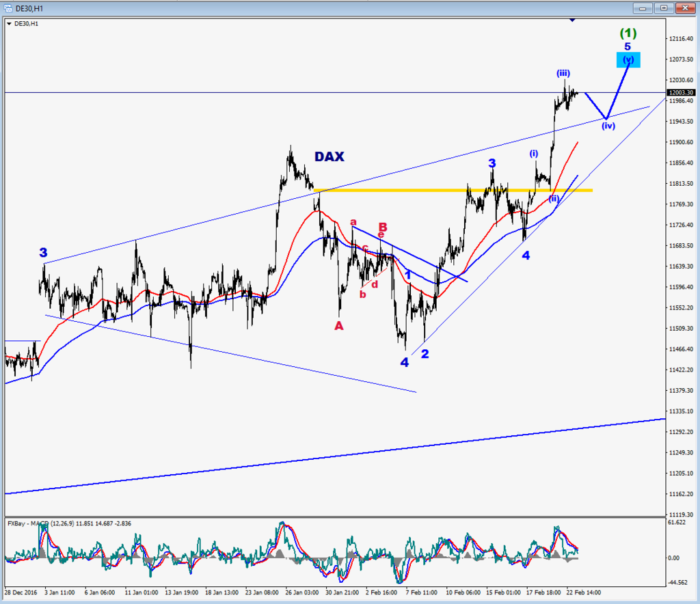Click the DE30,H1 window title text
This screenshot has height=604, width=700.
pyautogui.click(x=29, y=8)
